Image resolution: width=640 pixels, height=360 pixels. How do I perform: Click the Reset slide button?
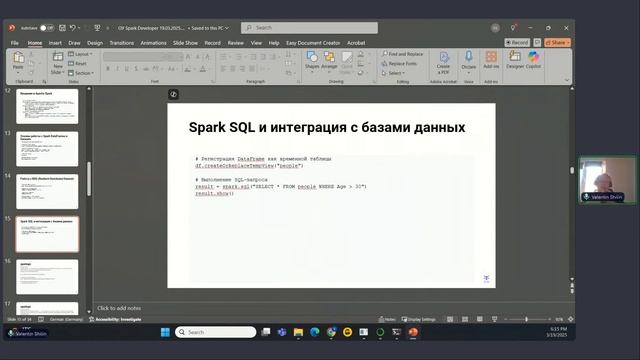[78, 63]
